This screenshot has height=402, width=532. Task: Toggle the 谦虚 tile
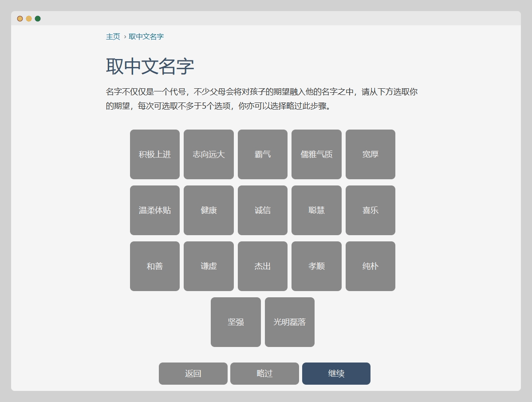coord(209,266)
